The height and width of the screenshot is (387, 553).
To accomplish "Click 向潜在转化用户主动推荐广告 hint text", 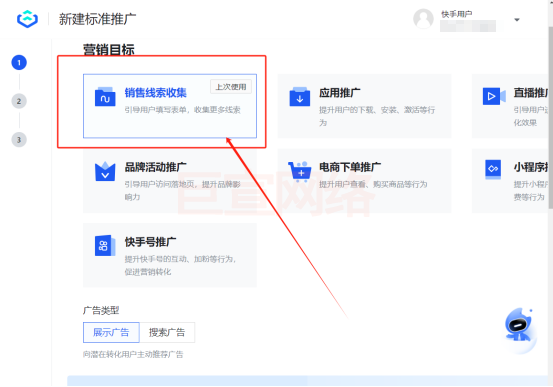I will pyautogui.click(x=133, y=355).
